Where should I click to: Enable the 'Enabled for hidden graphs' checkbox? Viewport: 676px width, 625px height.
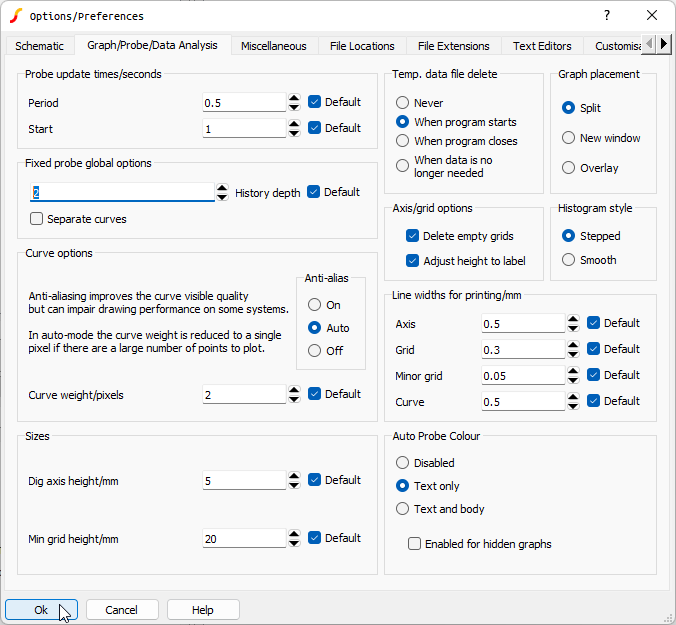(414, 544)
